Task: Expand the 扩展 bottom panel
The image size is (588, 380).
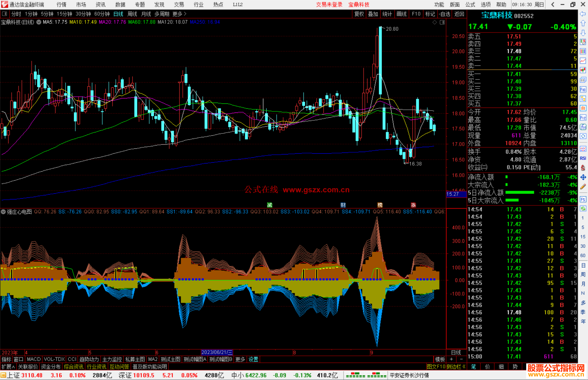Action: pos(8,367)
